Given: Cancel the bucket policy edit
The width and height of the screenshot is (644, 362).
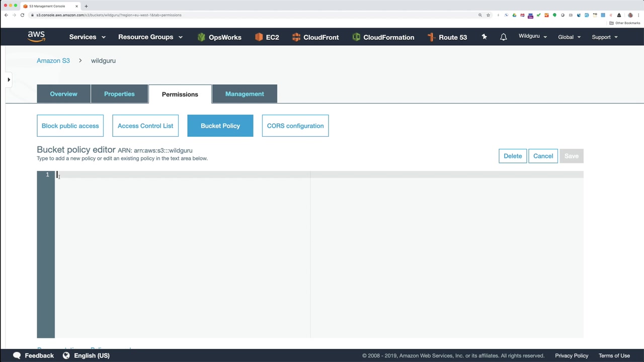Looking at the screenshot, I should 543,156.
